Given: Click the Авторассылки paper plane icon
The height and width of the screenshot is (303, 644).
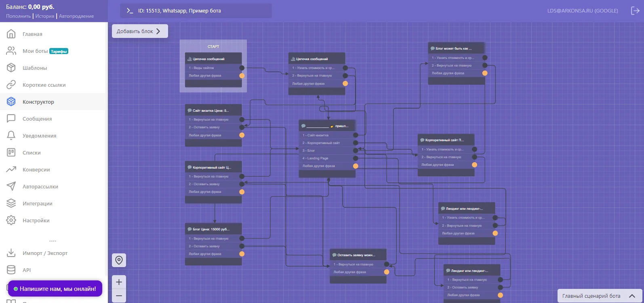Looking at the screenshot, I should point(11,186).
